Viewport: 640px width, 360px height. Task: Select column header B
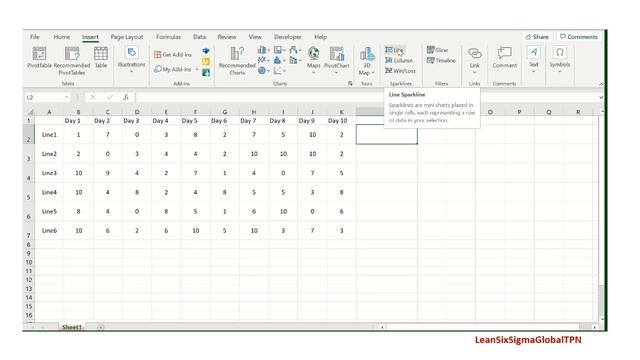(x=78, y=112)
